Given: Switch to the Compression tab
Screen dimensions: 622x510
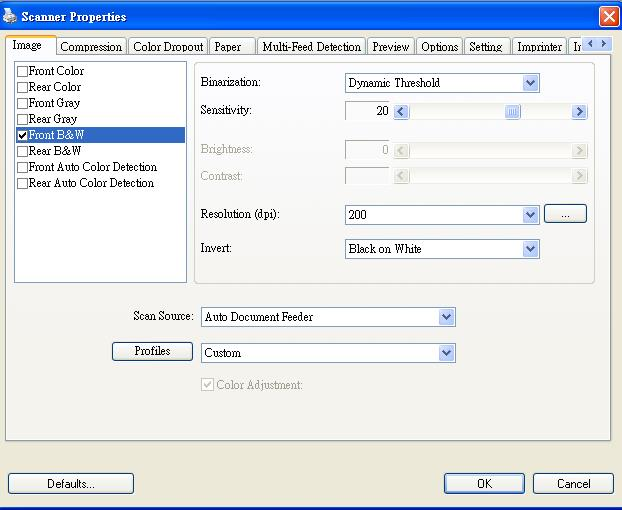Looking at the screenshot, I should coord(91,47).
